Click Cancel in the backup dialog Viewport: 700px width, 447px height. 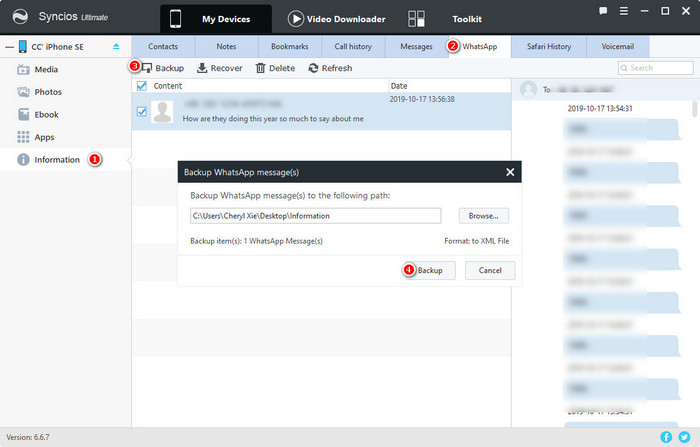(490, 270)
